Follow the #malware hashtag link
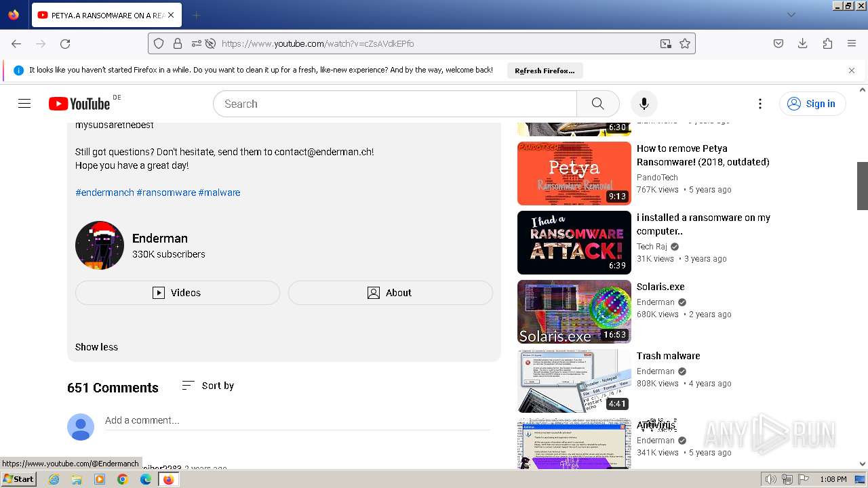This screenshot has height=488, width=868. coord(219,192)
